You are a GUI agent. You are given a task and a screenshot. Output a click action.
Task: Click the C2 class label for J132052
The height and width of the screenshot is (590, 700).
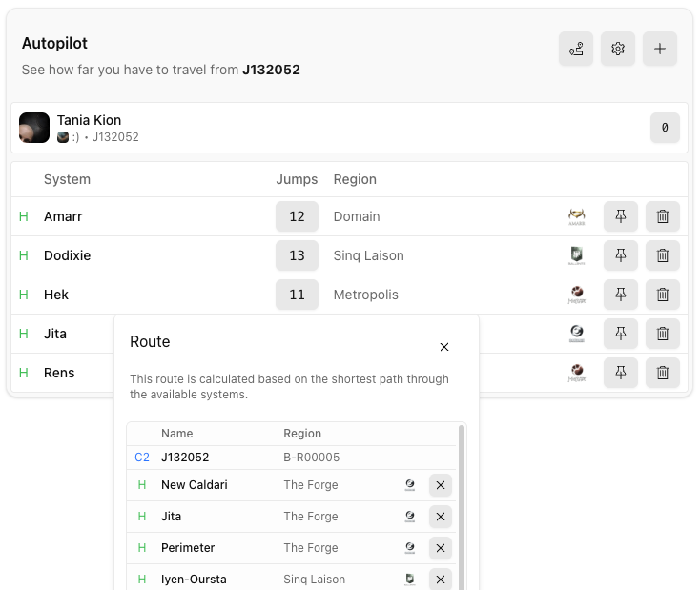pyautogui.click(x=142, y=458)
